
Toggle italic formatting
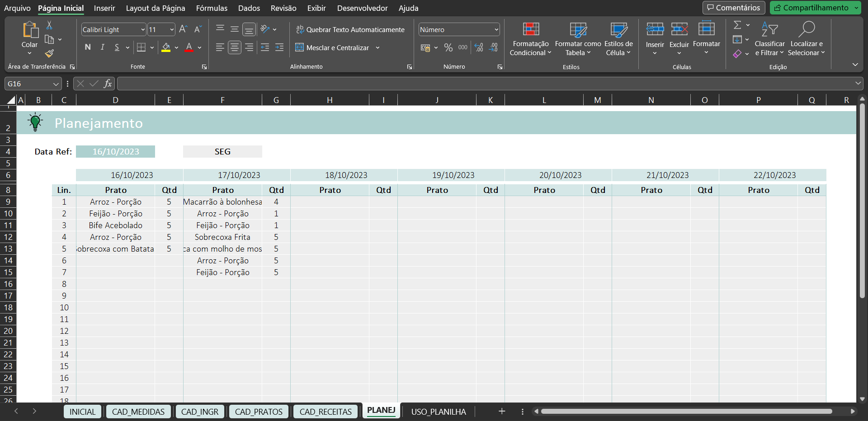tap(102, 47)
